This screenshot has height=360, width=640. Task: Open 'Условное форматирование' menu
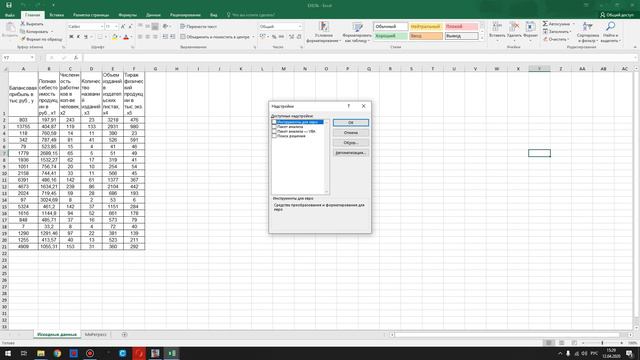pos(324,32)
